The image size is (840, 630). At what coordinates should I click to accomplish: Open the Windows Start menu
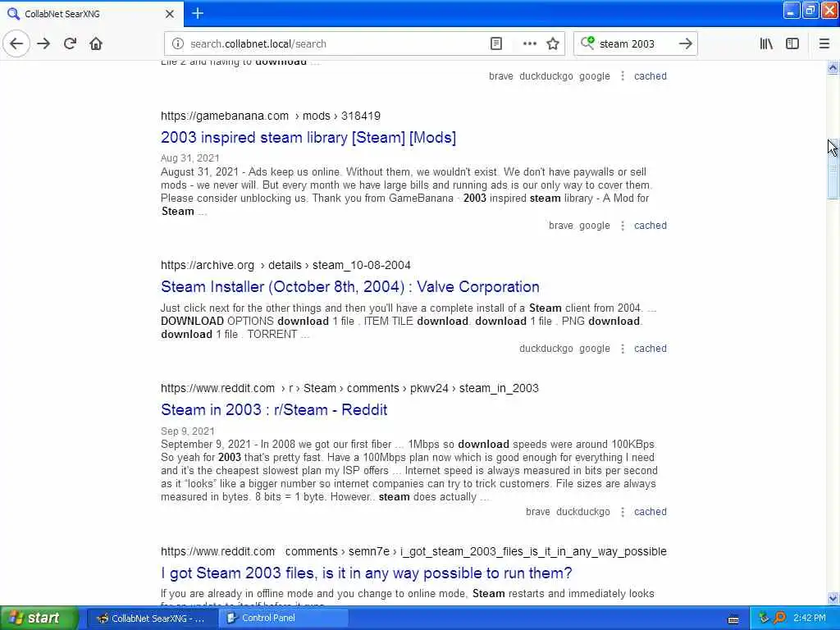click(x=38, y=619)
